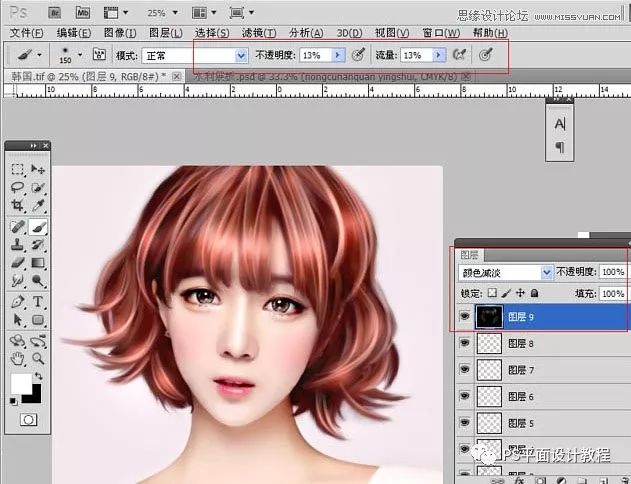Open the 颜色减淡 blend mode dropdown
The width and height of the screenshot is (631, 484).
click(546, 272)
